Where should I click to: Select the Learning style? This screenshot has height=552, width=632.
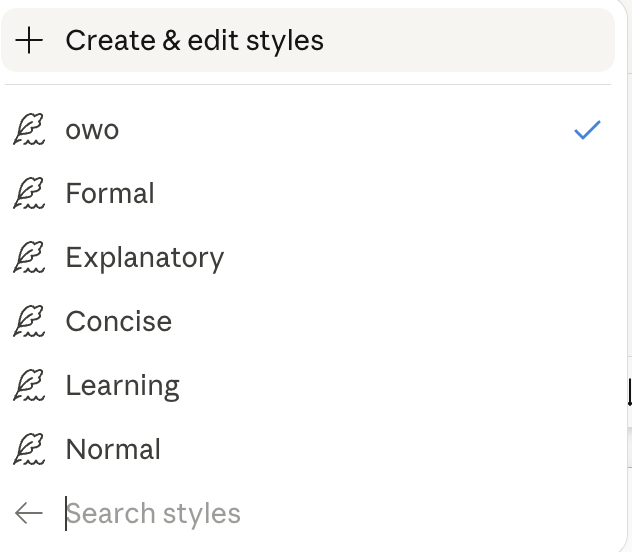tap(300, 386)
